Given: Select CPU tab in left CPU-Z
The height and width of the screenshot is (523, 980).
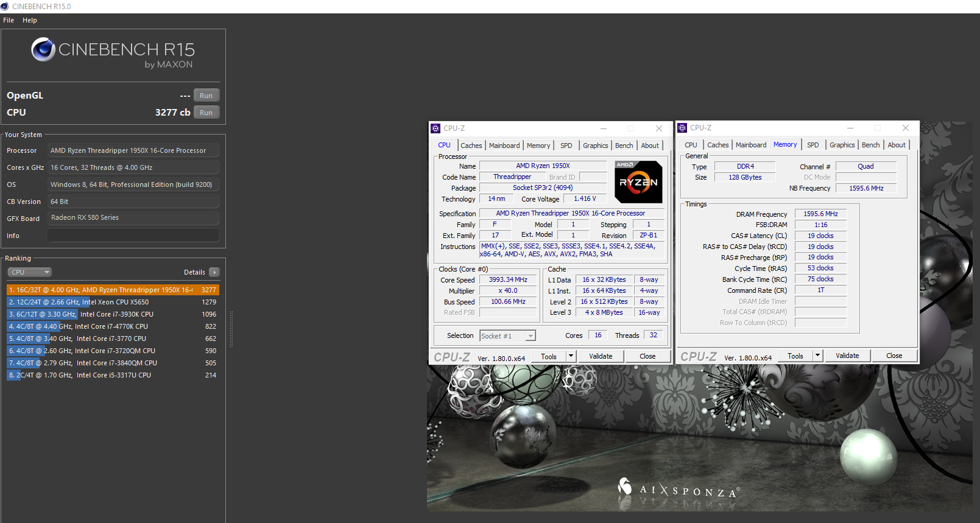Looking at the screenshot, I should point(445,145).
